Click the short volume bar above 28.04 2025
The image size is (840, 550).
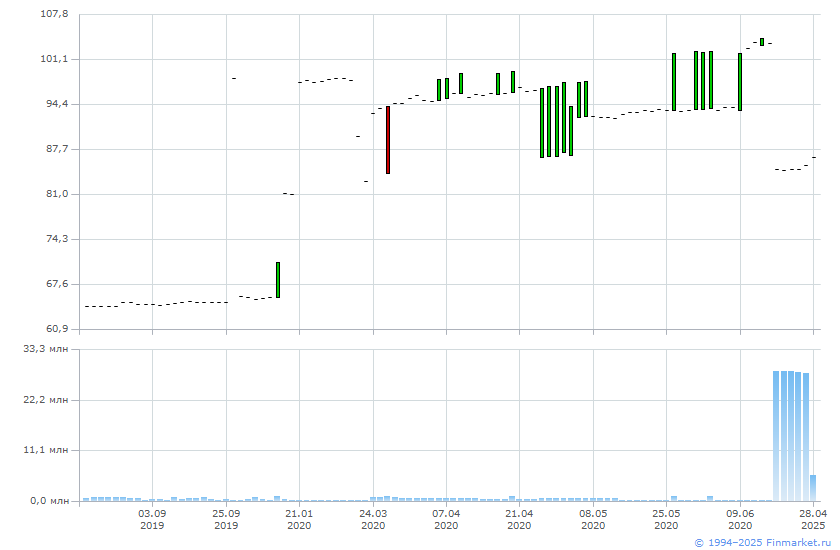[813, 488]
